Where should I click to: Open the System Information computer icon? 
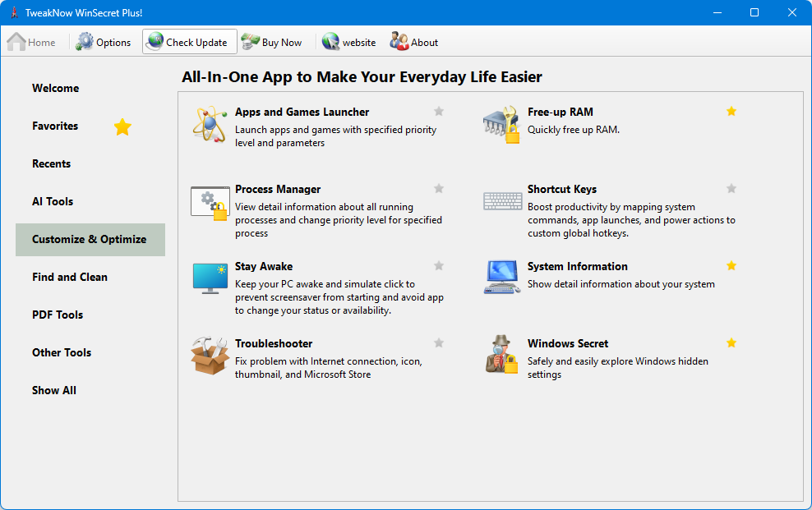pos(501,278)
